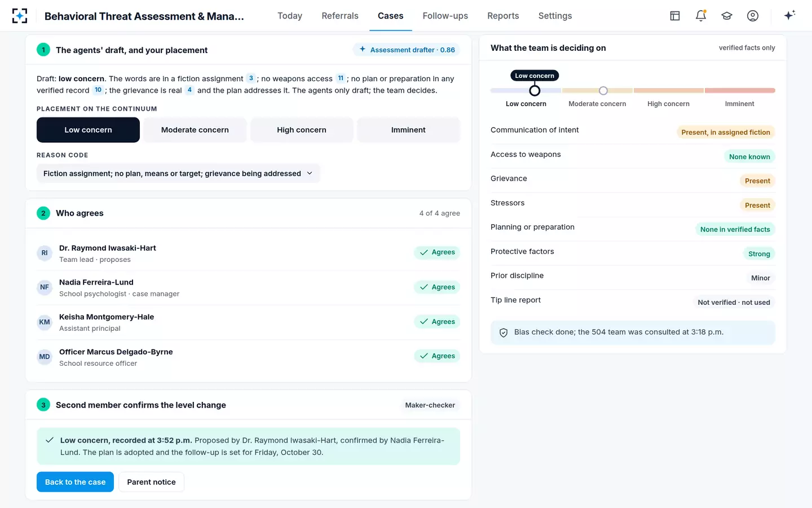Screen dimensions: 812x508
Task: Open the Reports tab
Action: click(x=503, y=16)
